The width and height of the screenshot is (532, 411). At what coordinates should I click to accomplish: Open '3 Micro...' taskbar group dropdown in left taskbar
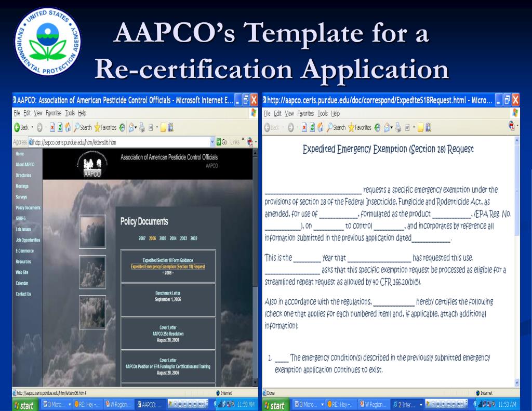[70, 404]
